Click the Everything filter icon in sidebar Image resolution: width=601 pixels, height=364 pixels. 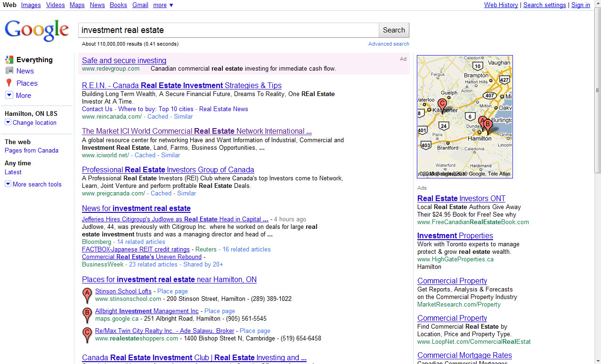tap(9, 60)
